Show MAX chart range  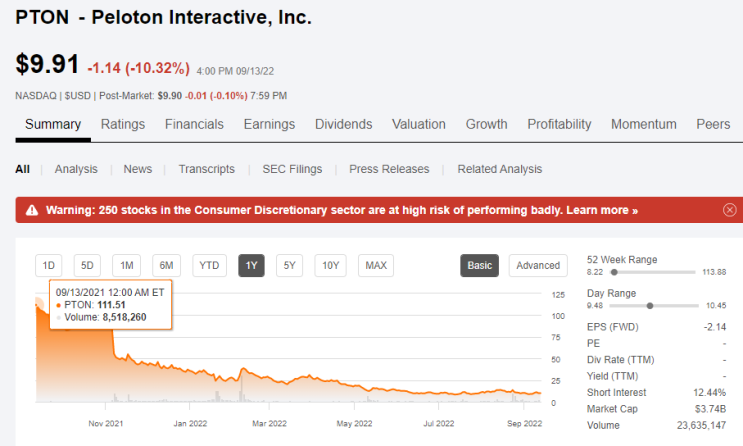pos(376,265)
